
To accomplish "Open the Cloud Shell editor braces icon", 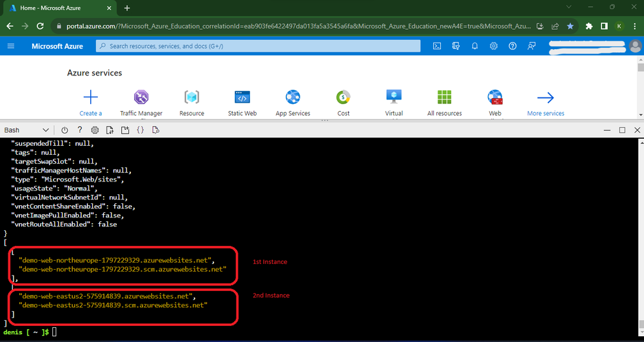I will (141, 130).
